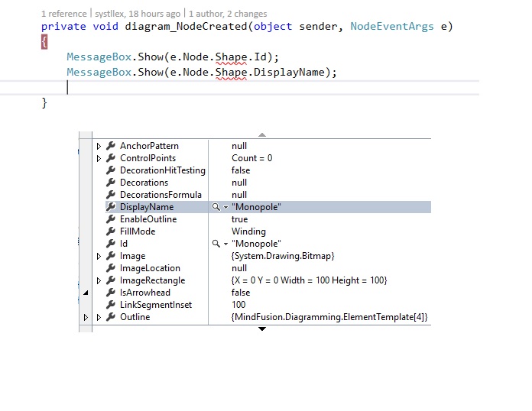This screenshot has height=411, width=532.
Task: Click first MessageBox identifier
Action: pos(99,57)
